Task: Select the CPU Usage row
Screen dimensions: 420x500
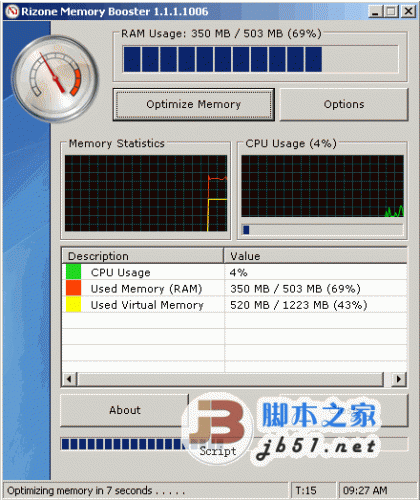Action: coord(234,272)
